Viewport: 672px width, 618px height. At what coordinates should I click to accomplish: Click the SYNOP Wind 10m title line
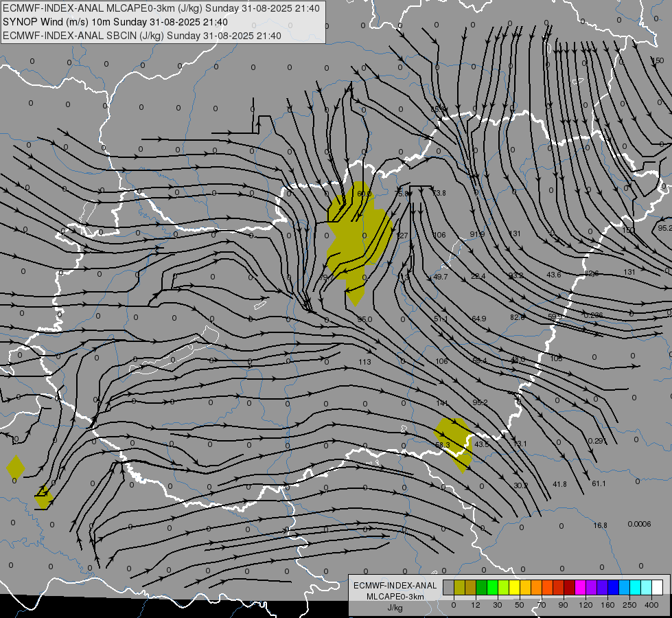coord(115,22)
